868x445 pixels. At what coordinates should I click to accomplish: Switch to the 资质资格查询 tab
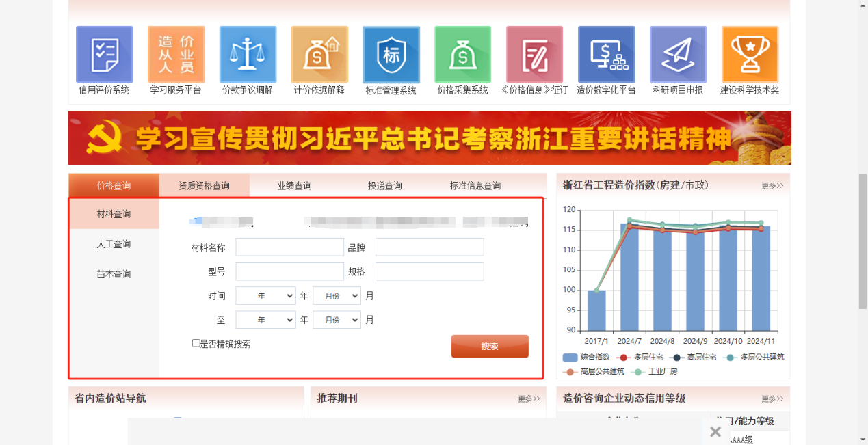point(204,185)
